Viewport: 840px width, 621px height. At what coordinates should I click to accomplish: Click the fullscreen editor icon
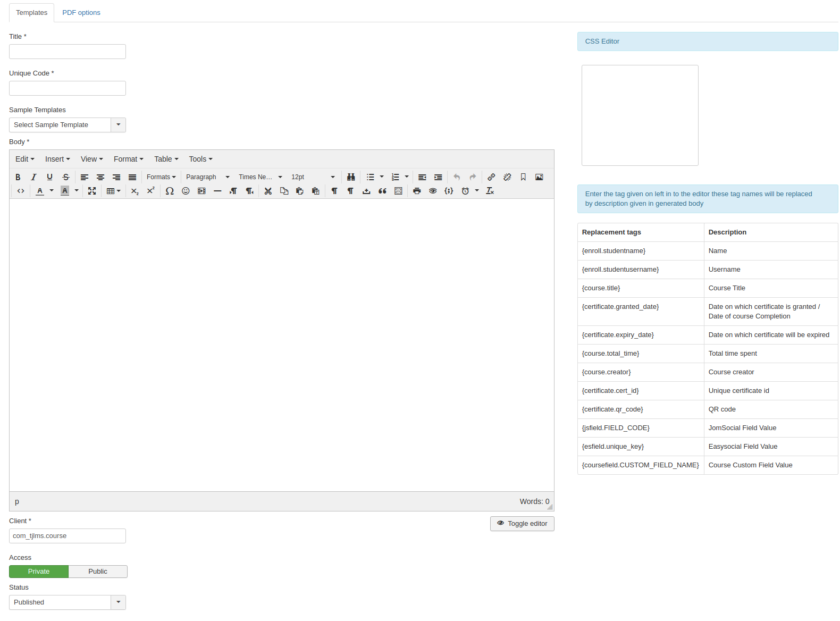(x=92, y=191)
